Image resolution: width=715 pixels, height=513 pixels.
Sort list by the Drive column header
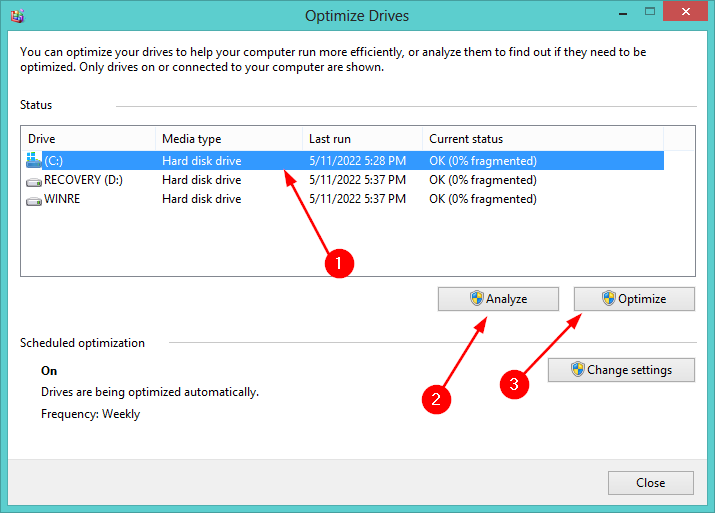point(88,139)
